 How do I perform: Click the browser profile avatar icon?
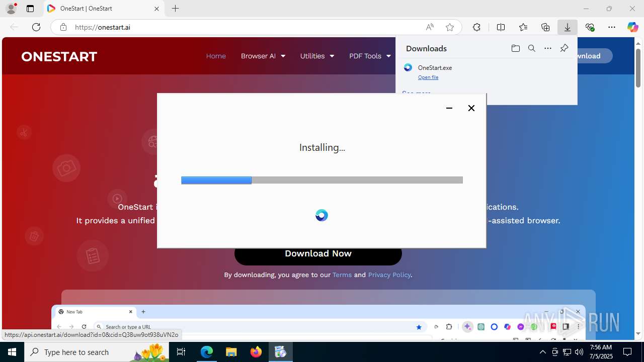pos(11,9)
